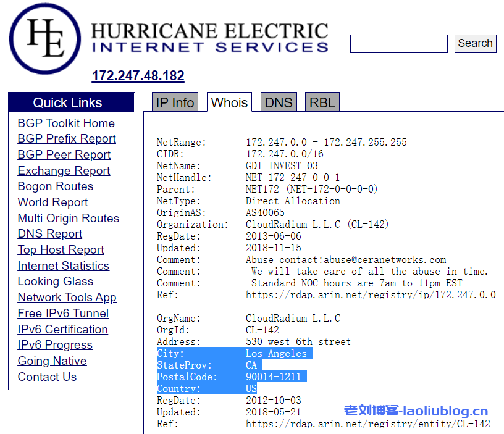Switch to the IP Info tab
This screenshot has width=504, height=434.
175,102
